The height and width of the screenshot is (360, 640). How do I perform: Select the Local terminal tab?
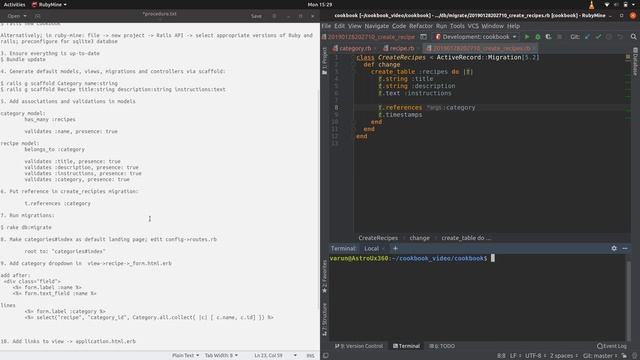click(x=371, y=248)
